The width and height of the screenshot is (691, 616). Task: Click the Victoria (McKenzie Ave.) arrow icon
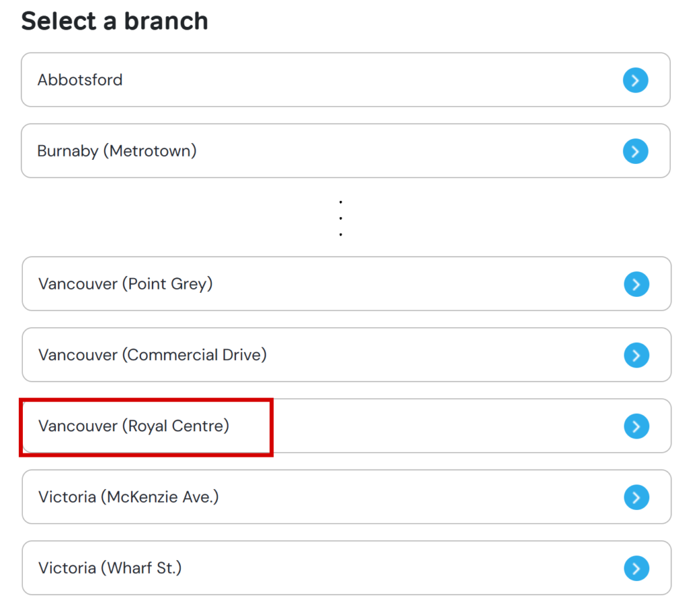(636, 497)
